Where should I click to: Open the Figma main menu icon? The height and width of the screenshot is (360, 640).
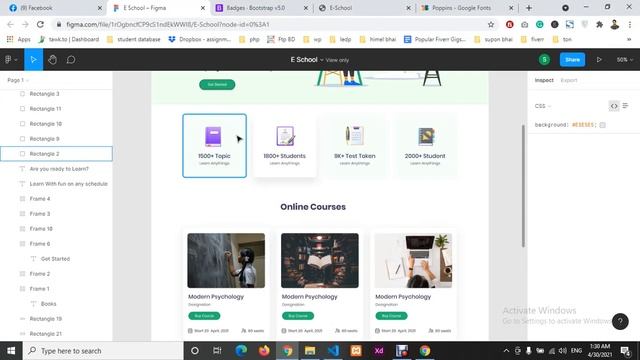[11, 60]
